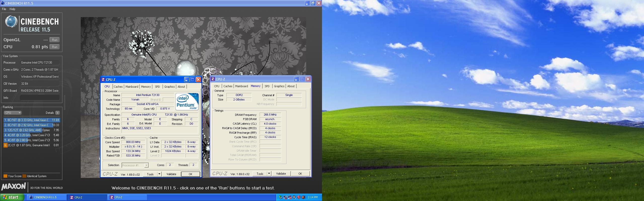Click the brown Identical System legend swatch

click(x=24, y=176)
